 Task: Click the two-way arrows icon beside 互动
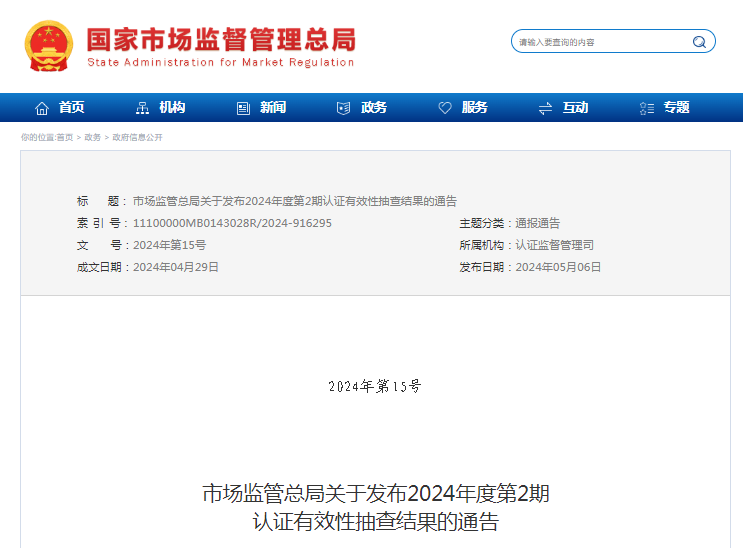(x=545, y=108)
